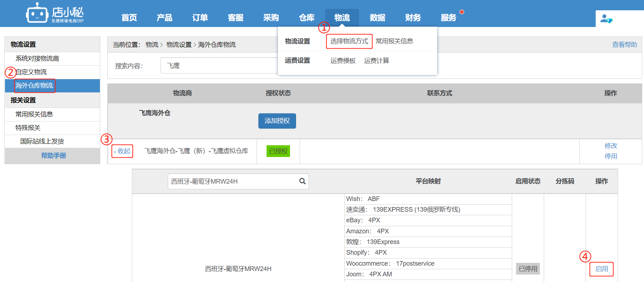Click the 速卖通 139EXPRESS mapping row

[x=428, y=210]
